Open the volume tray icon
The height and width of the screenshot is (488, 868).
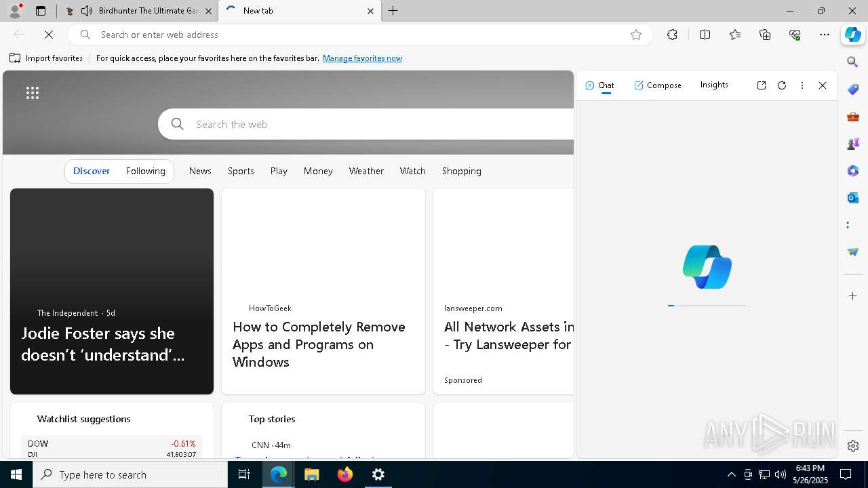coord(780,474)
